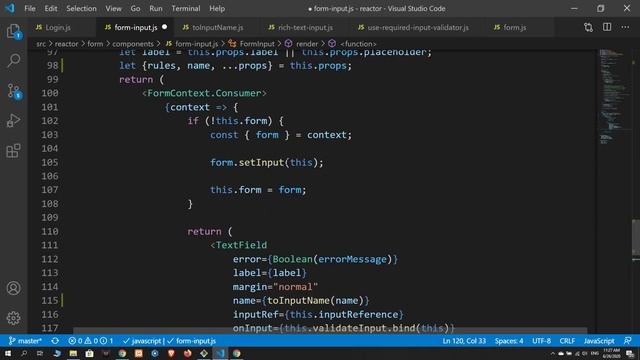The image size is (640, 360).
Task: Open File Explorer from taskbar
Action: (x=73, y=353)
